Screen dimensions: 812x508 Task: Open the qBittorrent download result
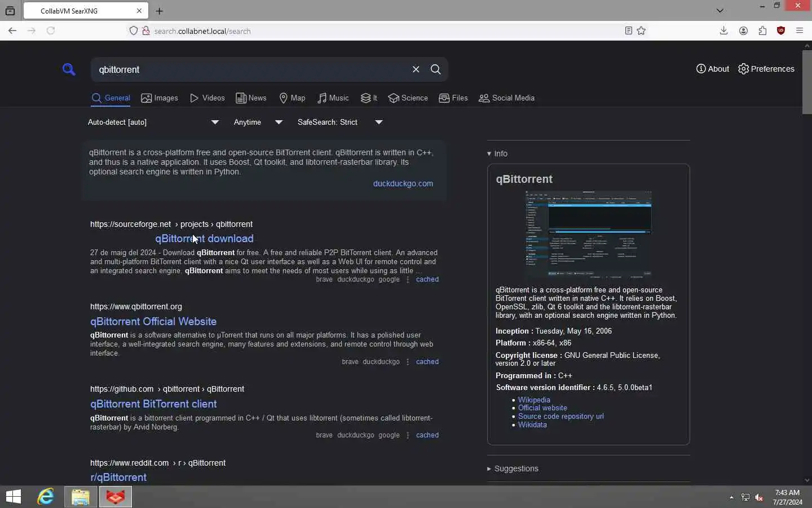[x=204, y=239]
